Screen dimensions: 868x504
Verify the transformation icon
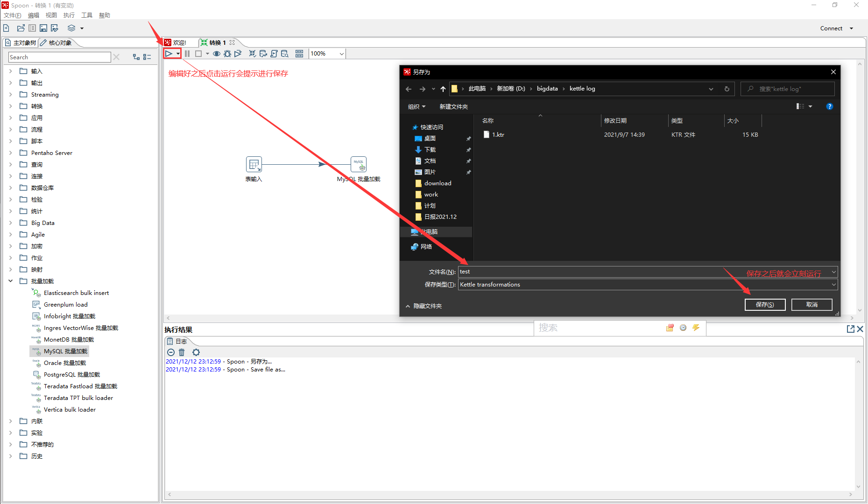tap(253, 54)
